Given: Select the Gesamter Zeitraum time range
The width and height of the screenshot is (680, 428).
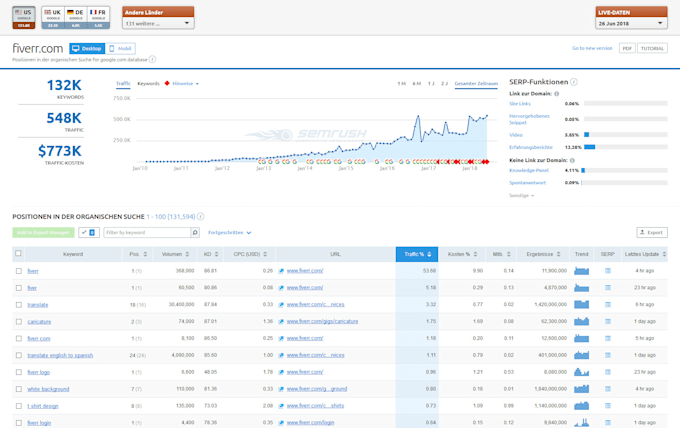Looking at the screenshot, I should point(476,83).
